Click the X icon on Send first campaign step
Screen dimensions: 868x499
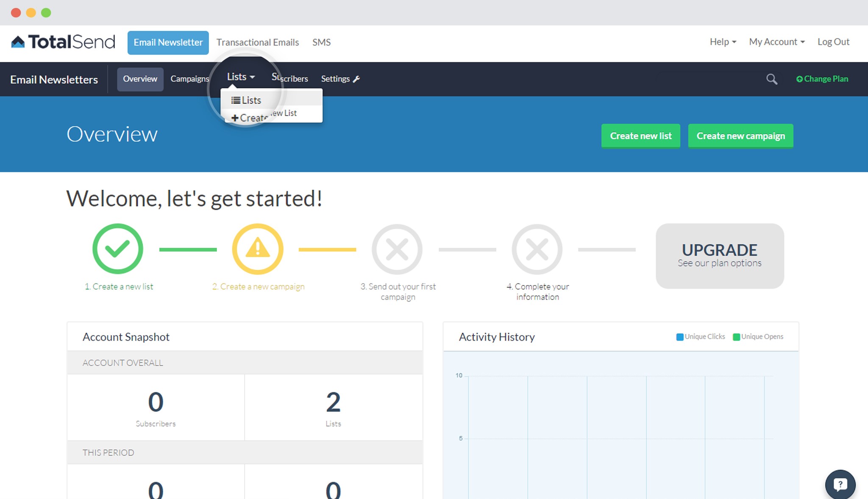(x=396, y=249)
